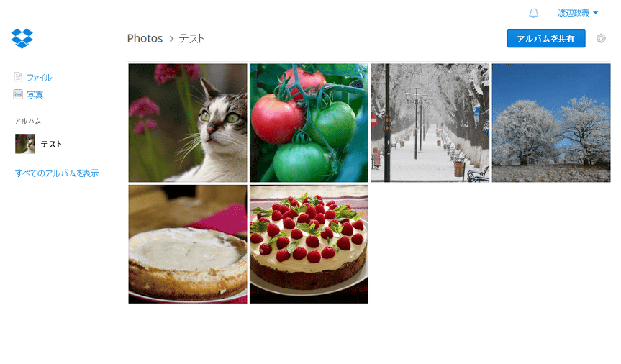621x364 pixels.
Task: Expand the 渡辺政義 account dropdown
Action: pyautogui.click(x=578, y=13)
